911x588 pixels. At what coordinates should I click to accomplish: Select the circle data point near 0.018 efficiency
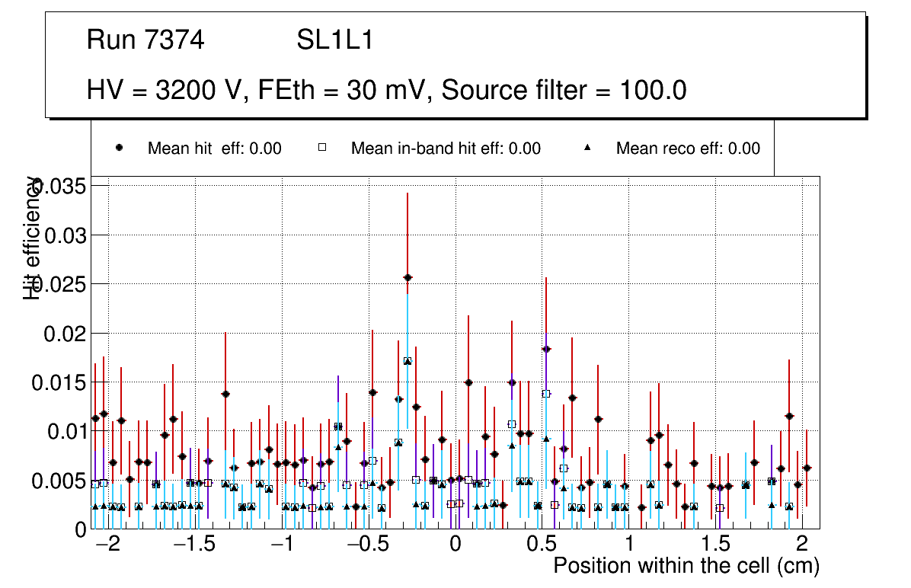click(x=546, y=349)
